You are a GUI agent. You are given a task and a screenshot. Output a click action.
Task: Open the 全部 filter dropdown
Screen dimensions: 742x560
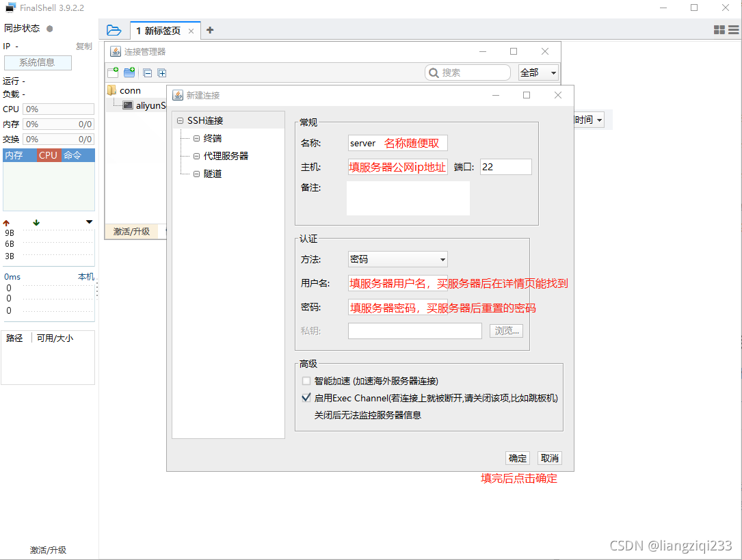click(538, 72)
